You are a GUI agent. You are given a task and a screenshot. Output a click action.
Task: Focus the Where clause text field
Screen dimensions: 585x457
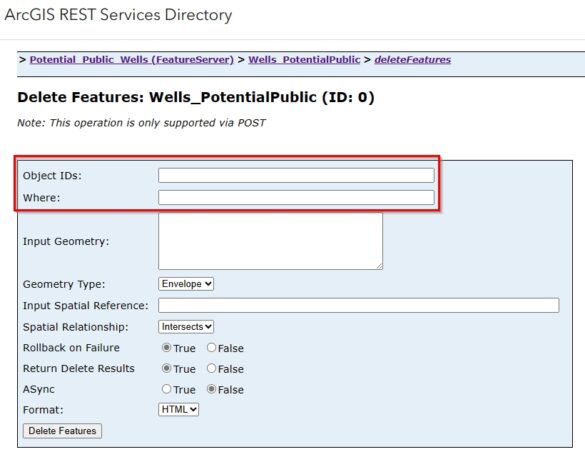click(296, 197)
